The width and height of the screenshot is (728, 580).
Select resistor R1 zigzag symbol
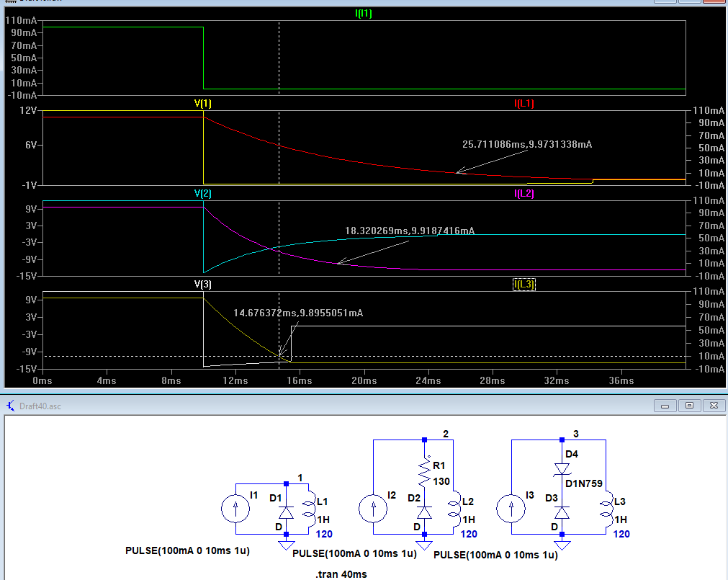tap(425, 473)
